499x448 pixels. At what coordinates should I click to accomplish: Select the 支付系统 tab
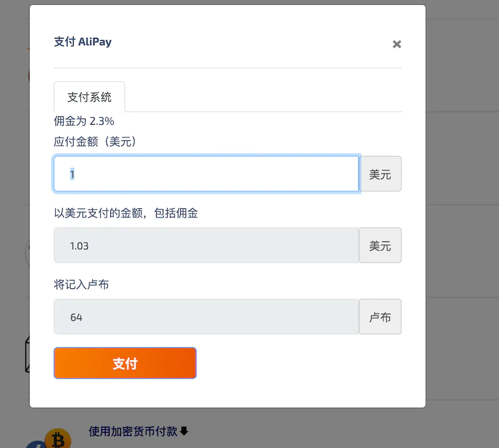[x=89, y=97]
